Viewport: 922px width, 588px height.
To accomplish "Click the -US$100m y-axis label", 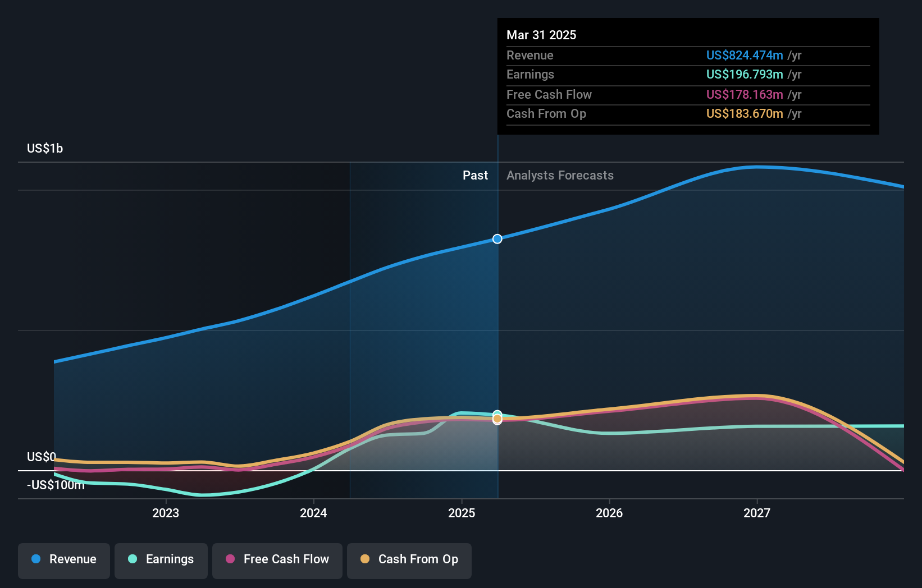I will (56, 485).
